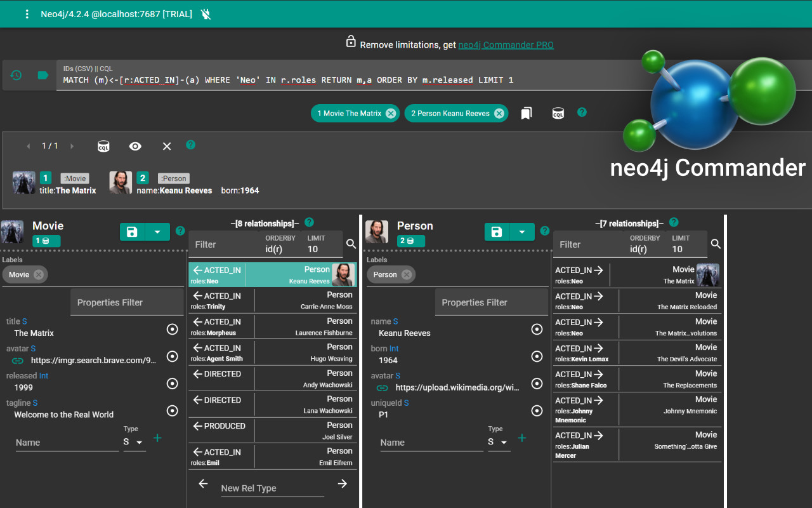Select ACTED_IN Johnny Mnemonic relationship row

638,410
